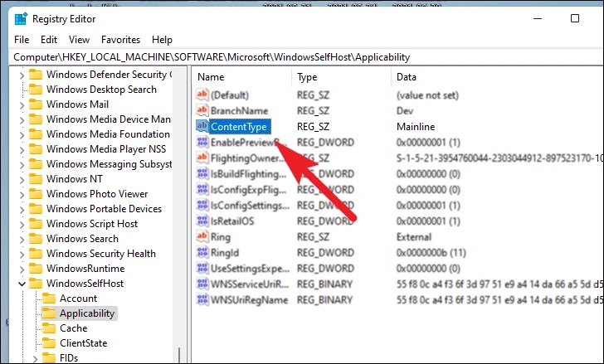
Task: Maximize the Registry Editor window
Action: [x=575, y=18]
